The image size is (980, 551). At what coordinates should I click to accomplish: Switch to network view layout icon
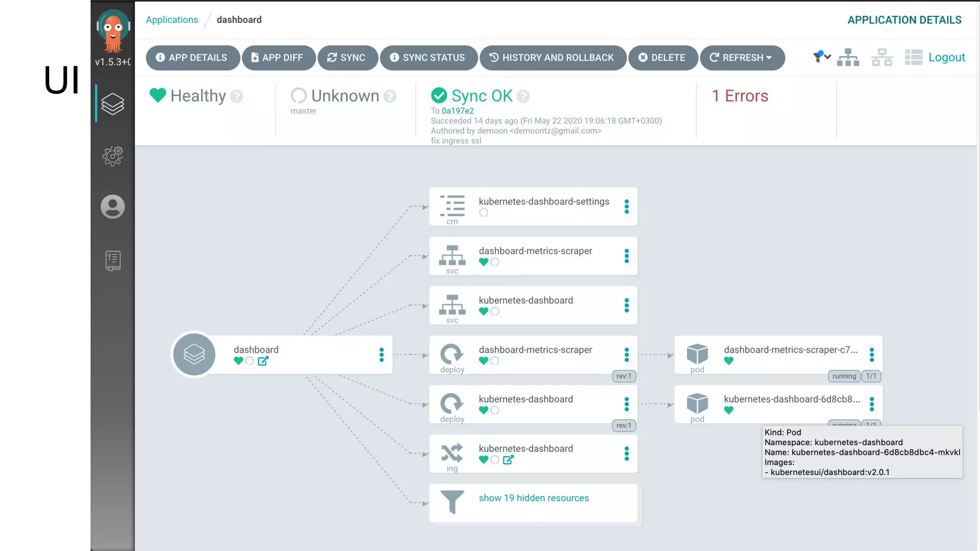click(x=882, y=57)
